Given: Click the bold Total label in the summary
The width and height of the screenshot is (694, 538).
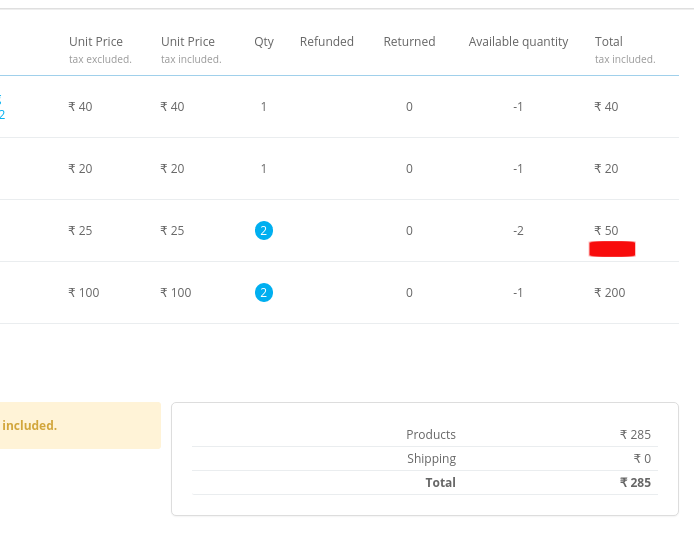Looking at the screenshot, I should (x=440, y=483).
